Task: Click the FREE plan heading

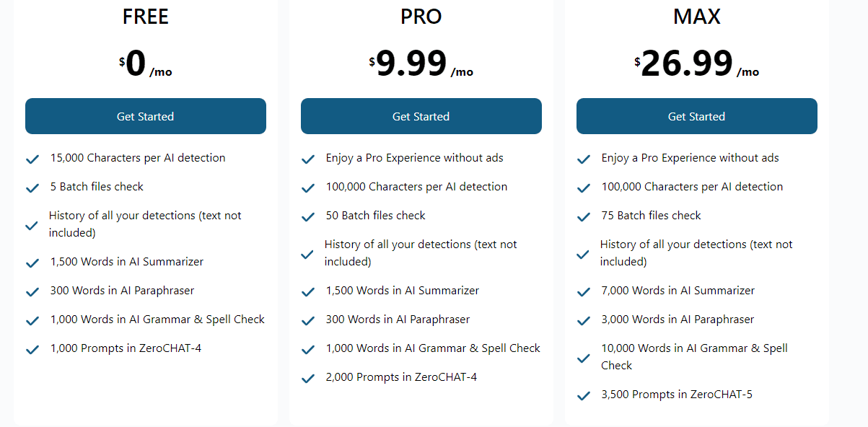Action: pos(146,17)
